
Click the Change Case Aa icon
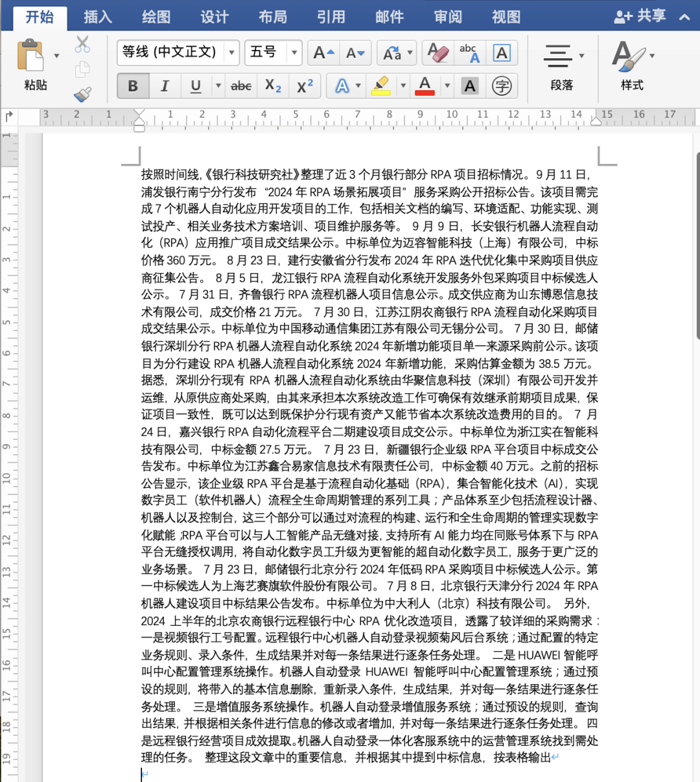pos(392,53)
